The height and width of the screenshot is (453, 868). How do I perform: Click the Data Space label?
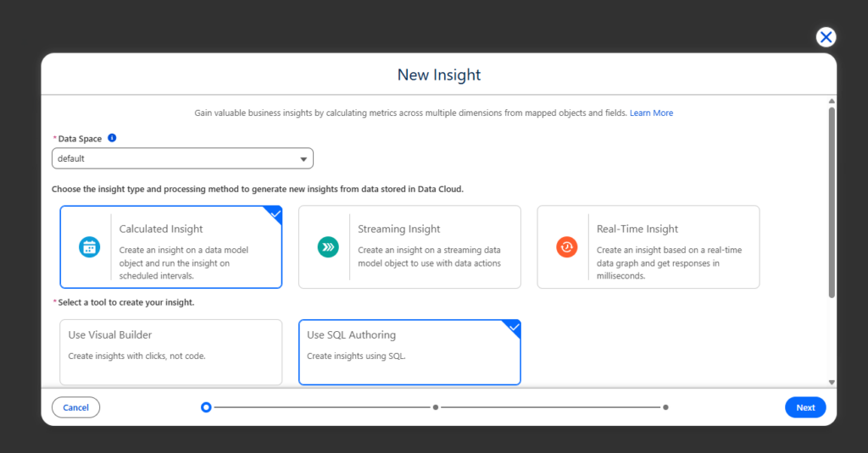click(80, 139)
